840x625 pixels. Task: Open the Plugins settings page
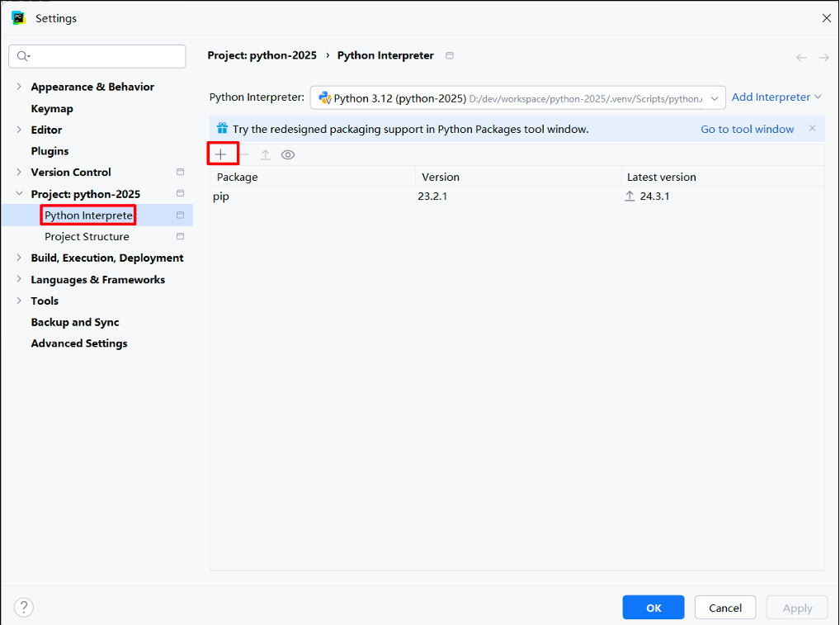point(50,151)
